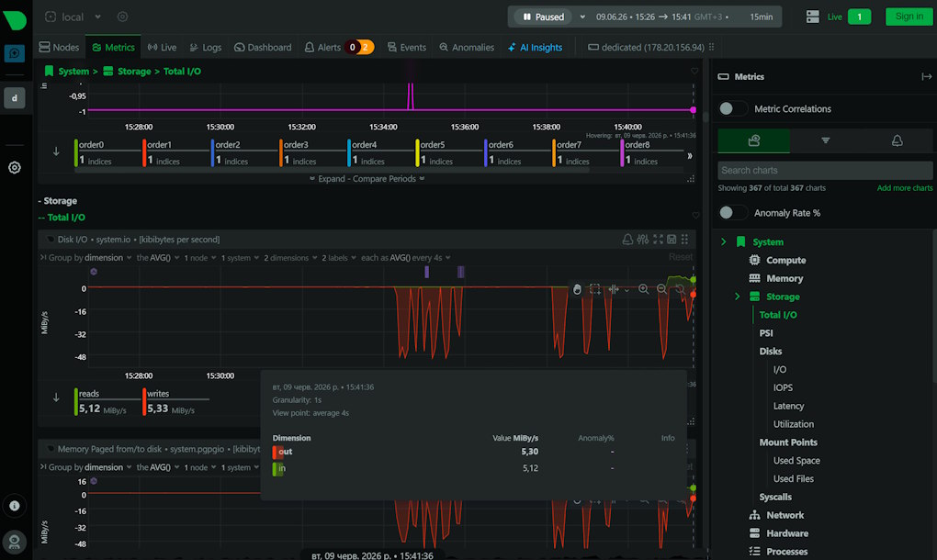Switch to the Nodes tab
This screenshot has height=560, width=937.
[59, 47]
